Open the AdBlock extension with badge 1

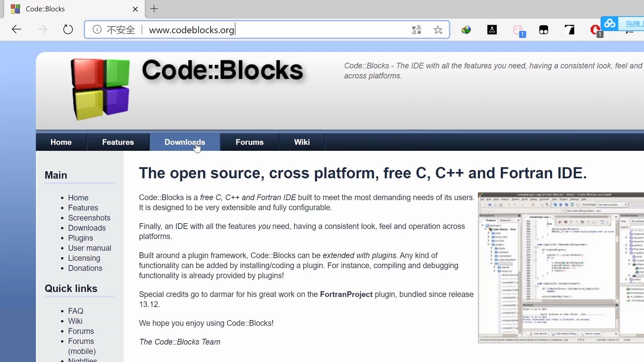click(596, 30)
